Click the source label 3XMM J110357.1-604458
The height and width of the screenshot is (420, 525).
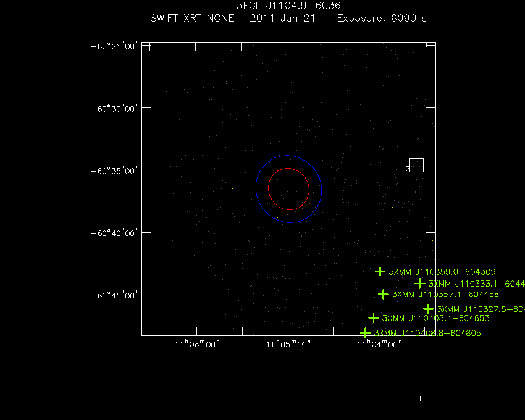[x=445, y=295]
